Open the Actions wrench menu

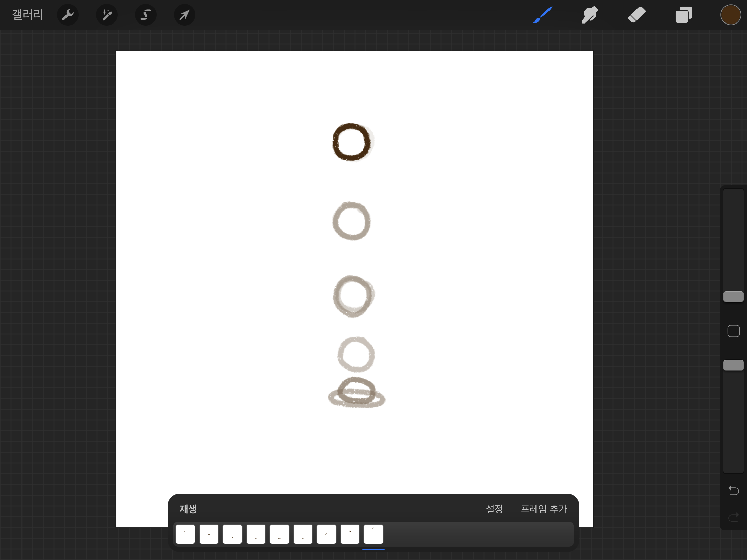click(68, 15)
